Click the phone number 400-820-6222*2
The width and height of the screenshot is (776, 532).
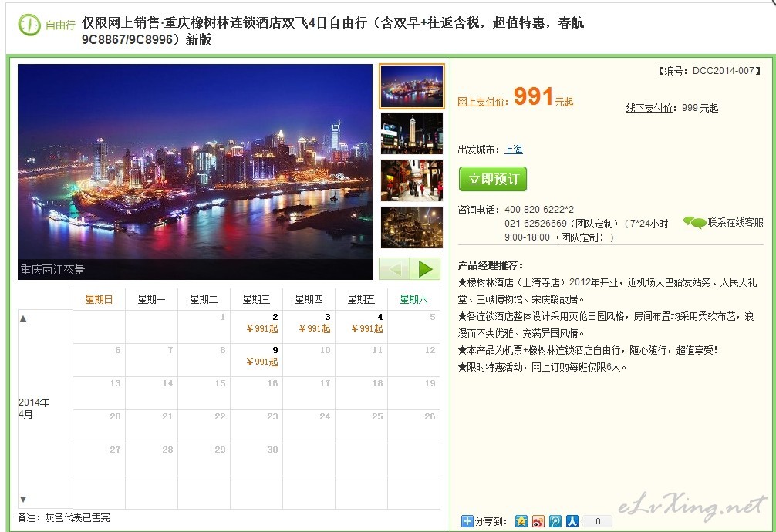tap(539, 210)
